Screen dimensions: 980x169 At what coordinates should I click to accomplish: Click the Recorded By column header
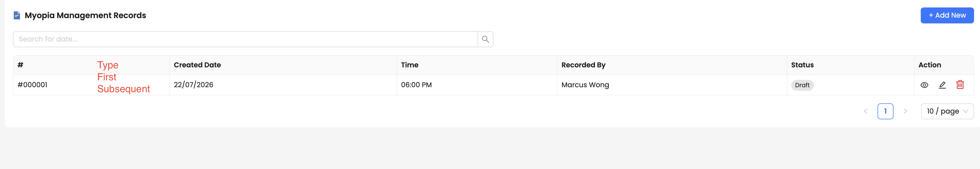tap(583, 65)
